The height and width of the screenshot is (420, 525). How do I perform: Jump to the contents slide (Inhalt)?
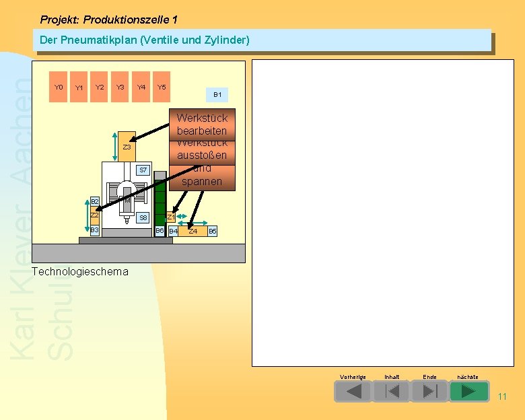[x=392, y=391]
